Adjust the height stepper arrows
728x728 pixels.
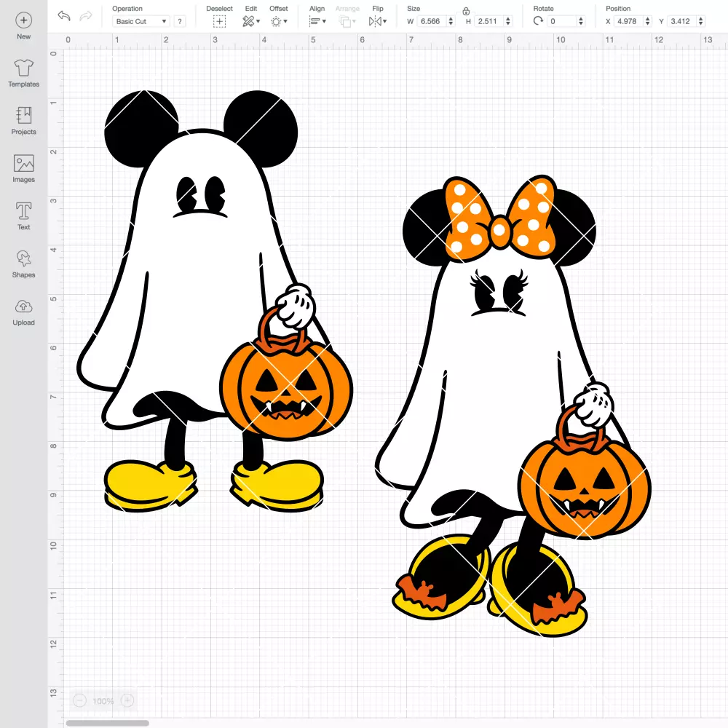(508, 21)
